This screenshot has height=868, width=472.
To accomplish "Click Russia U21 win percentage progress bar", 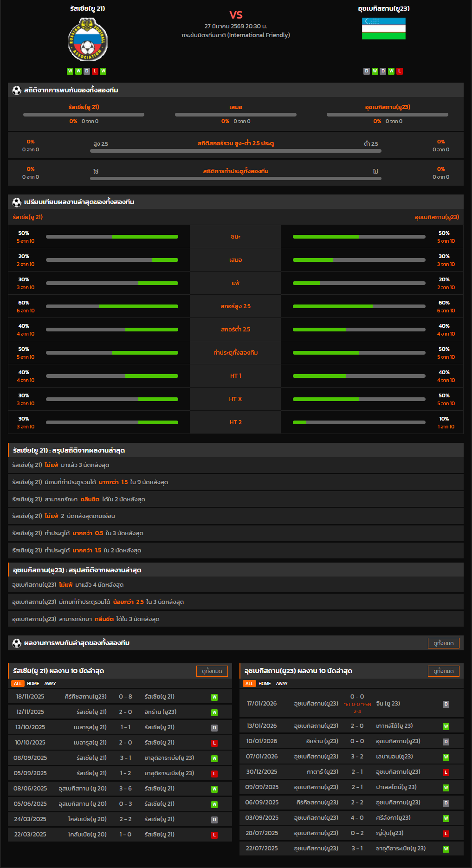I will (x=112, y=237).
